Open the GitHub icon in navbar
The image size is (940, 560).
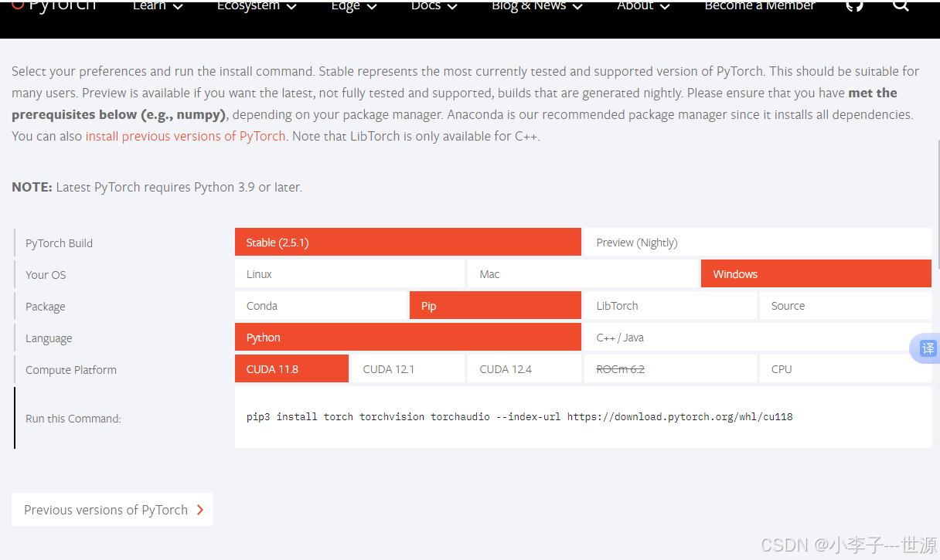(854, 5)
